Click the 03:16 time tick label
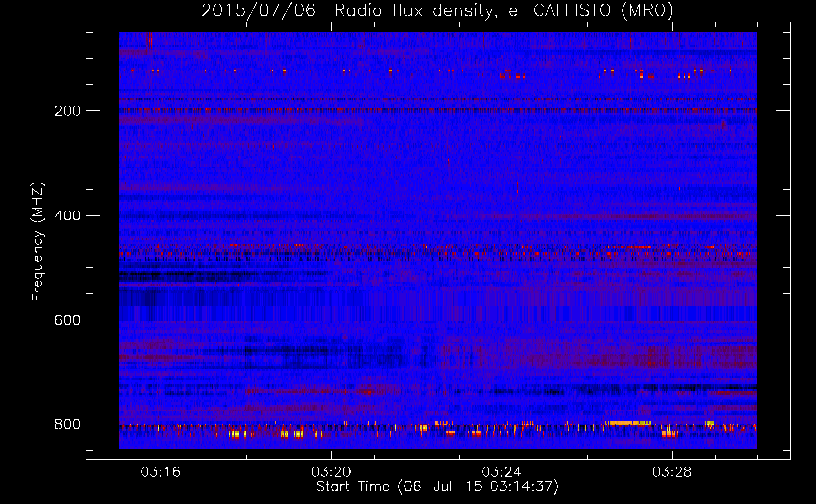Viewport: 816px width, 504px height. pyautogui.click(x=161, y=472)
